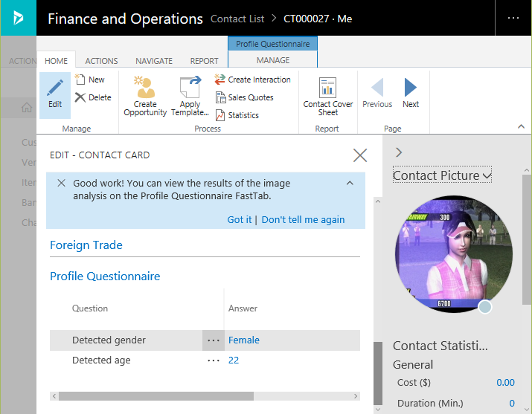Click left arrow of horizontal scrollbar
Screen dimensions: 532x414
[x=54, y=396]
